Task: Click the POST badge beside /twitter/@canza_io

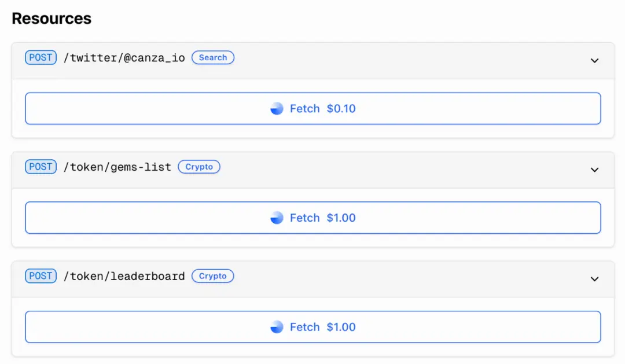Action: pos(41,57)
